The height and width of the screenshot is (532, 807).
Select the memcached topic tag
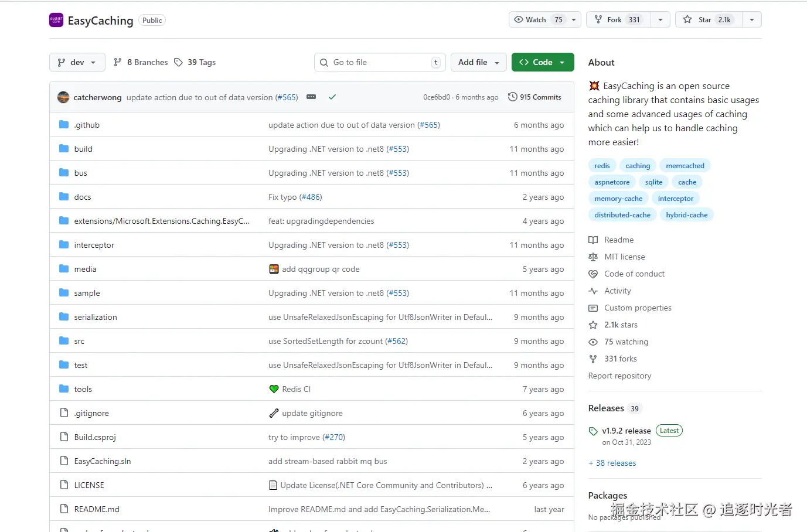click(x=685, y=166)
